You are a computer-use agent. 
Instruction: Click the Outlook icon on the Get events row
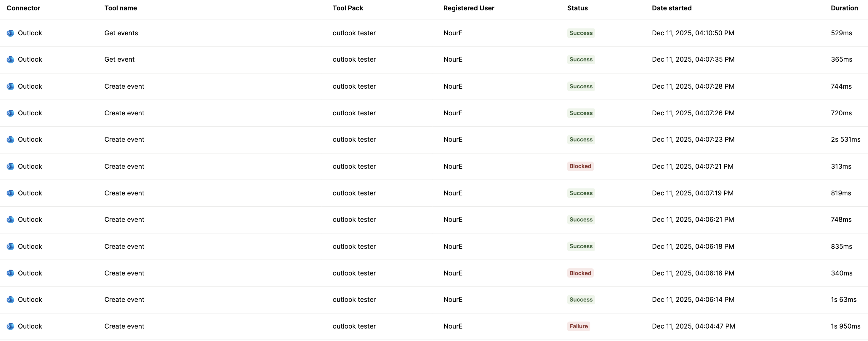10,33
